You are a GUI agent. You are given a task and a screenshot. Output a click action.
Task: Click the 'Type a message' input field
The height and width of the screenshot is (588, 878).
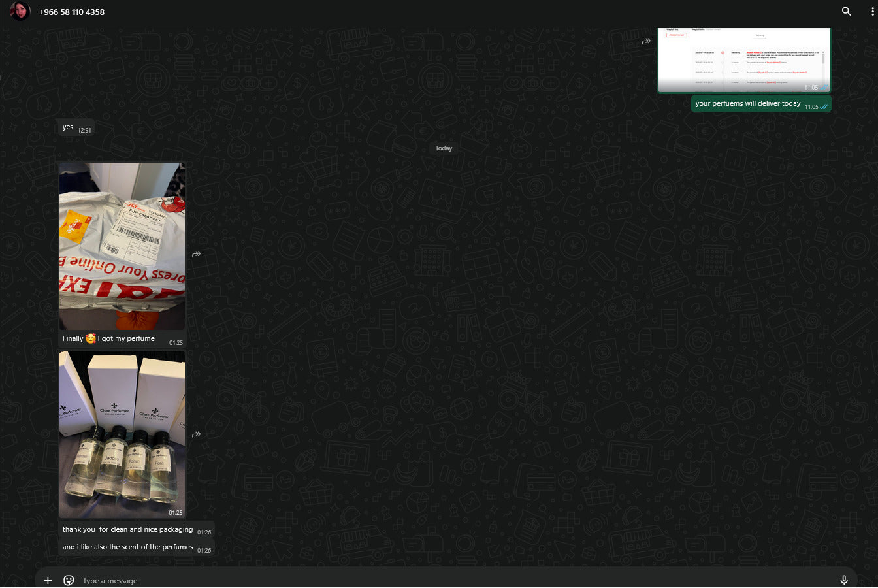click(392, 580)
